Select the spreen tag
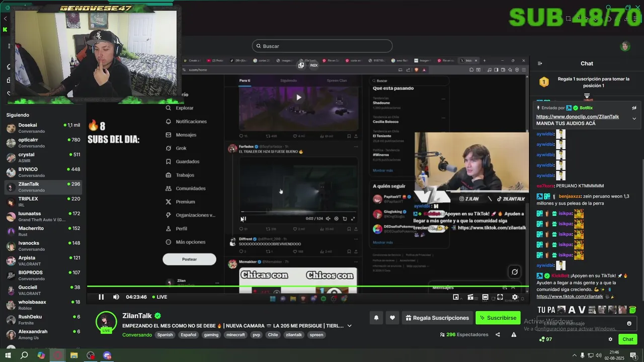The width and height of the screenshot is (644, 362). (316, 335)
